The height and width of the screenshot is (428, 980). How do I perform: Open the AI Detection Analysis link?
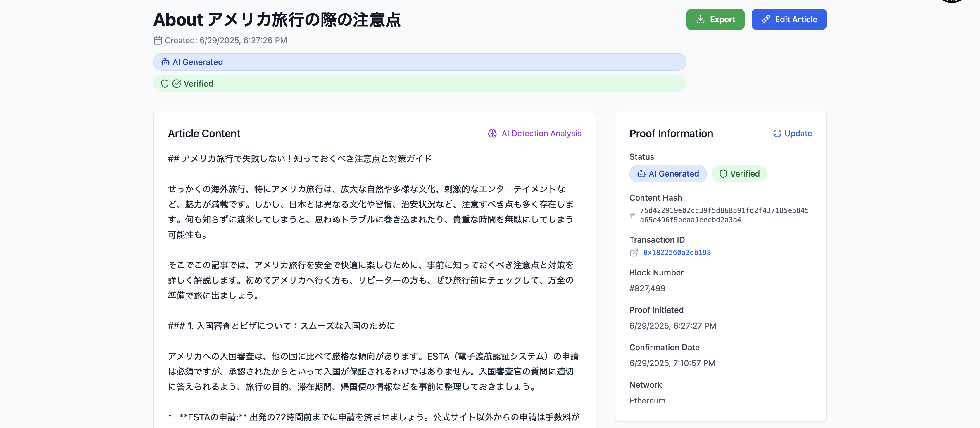point(541,134)
